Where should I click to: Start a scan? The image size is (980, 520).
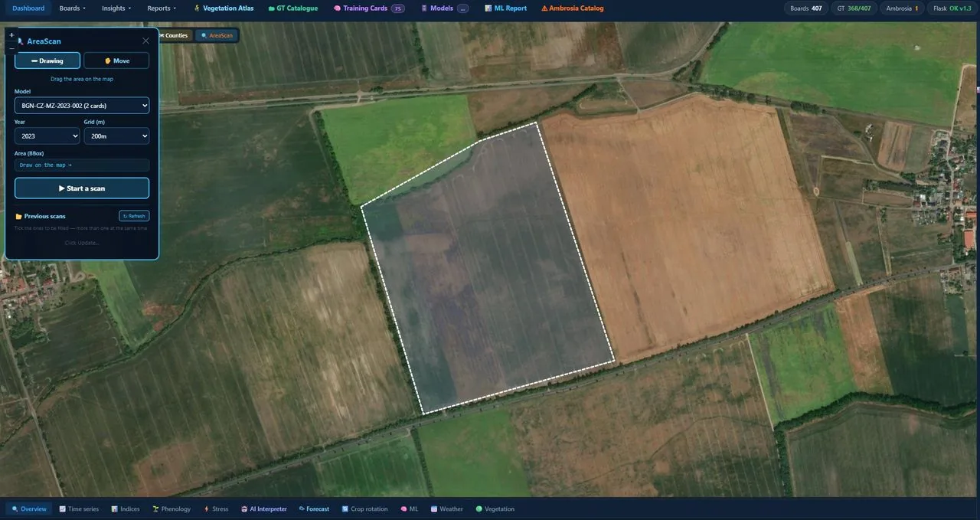coord(82,188)
